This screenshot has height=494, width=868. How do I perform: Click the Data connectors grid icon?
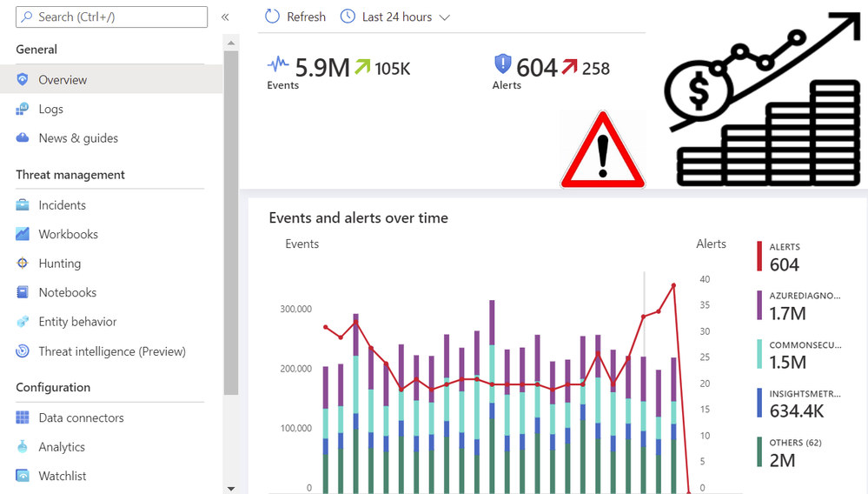[22, 417]
